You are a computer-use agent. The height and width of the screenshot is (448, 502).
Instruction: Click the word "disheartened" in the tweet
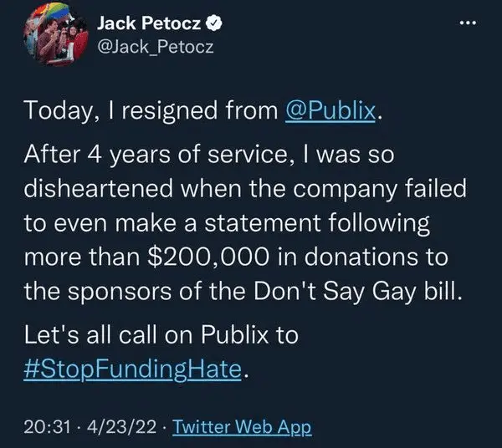pyautogui.click(x=95, y=191)
